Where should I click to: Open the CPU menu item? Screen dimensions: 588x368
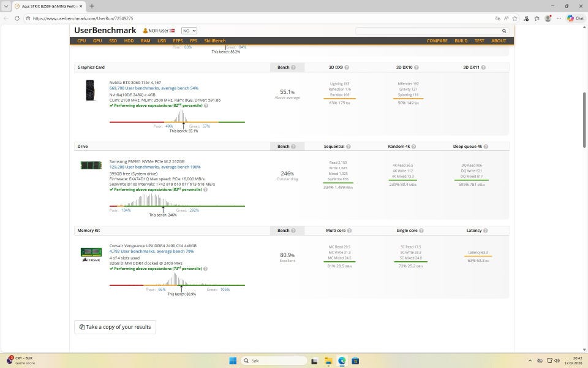[x=81, y=40]
